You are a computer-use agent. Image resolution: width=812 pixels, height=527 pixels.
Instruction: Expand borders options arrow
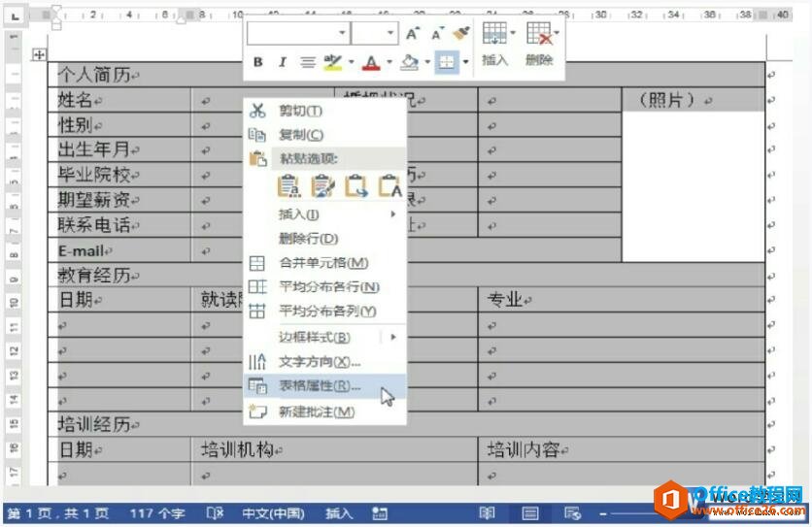point(465,62)
